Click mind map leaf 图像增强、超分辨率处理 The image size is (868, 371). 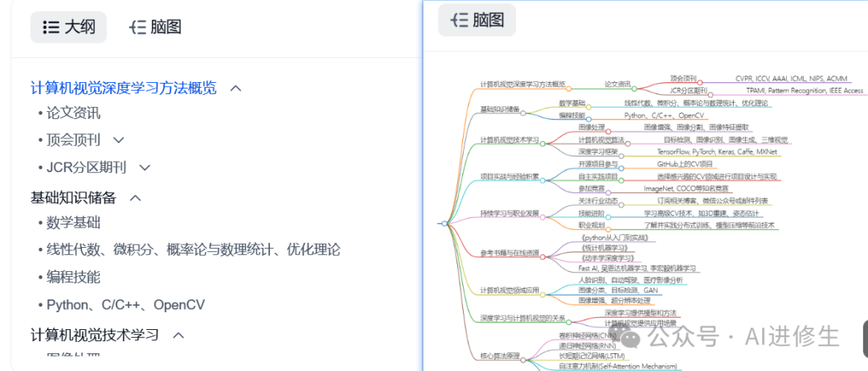pos(615,300)
